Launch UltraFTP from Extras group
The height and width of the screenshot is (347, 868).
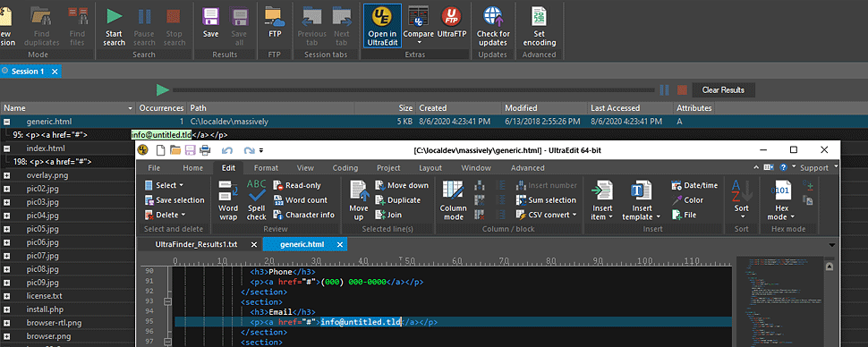451,22
